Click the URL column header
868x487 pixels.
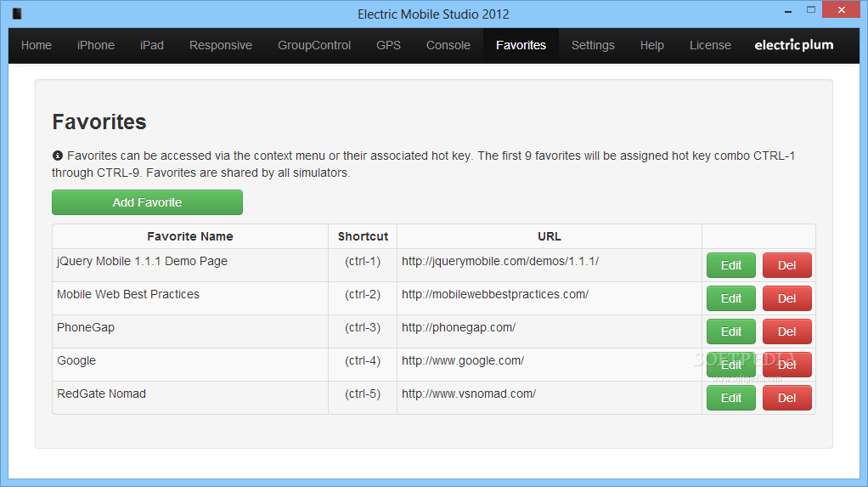point(550,236)
